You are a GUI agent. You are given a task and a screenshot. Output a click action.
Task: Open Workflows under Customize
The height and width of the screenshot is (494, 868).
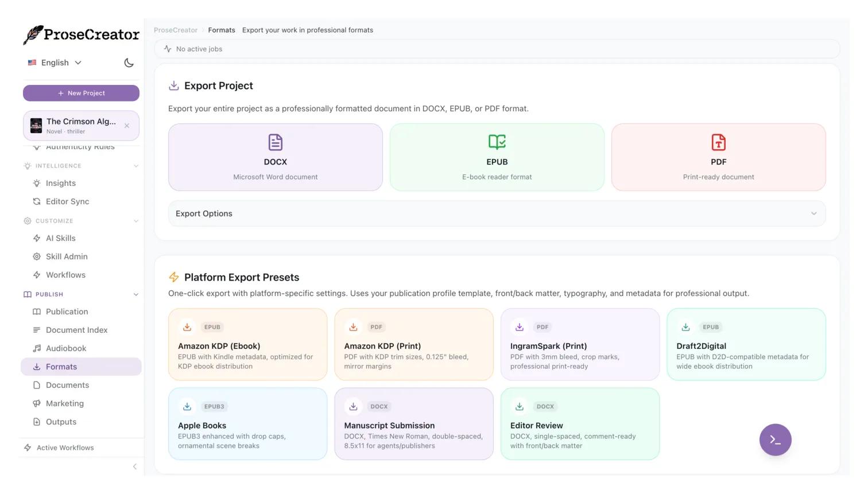[x=65, y=275]
